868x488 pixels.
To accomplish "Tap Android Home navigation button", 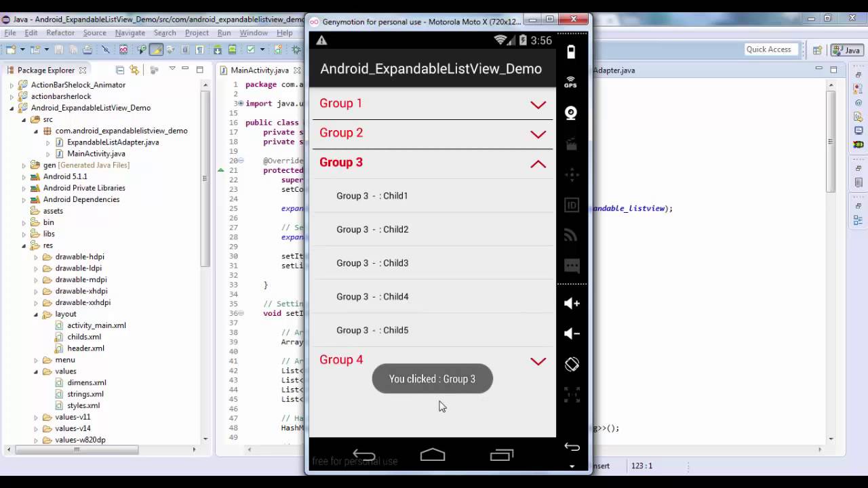I will [433, 455].
